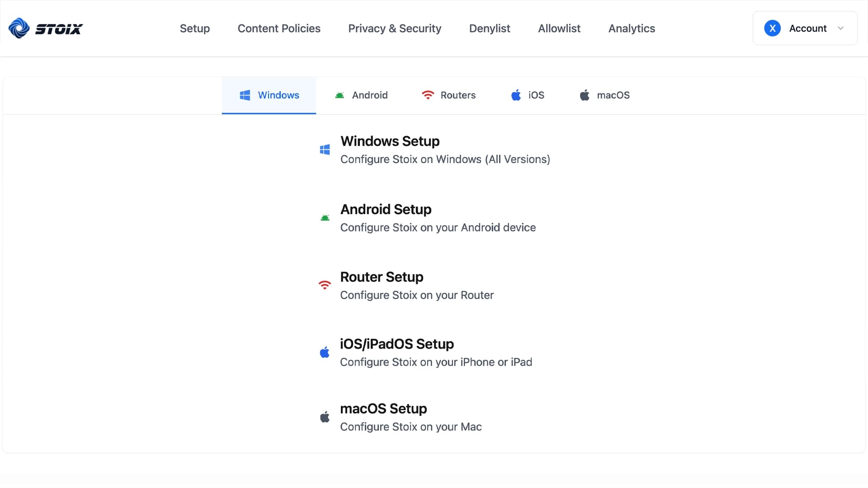
Task: Click the chevron arrow beside Account
Action: tap(841, 28)
